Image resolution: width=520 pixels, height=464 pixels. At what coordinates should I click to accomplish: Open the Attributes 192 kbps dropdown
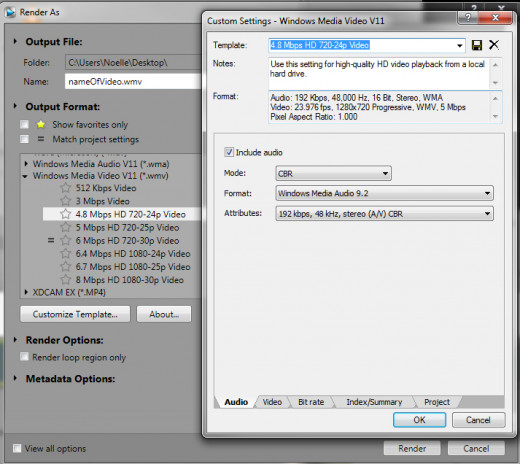click(384, 214)
